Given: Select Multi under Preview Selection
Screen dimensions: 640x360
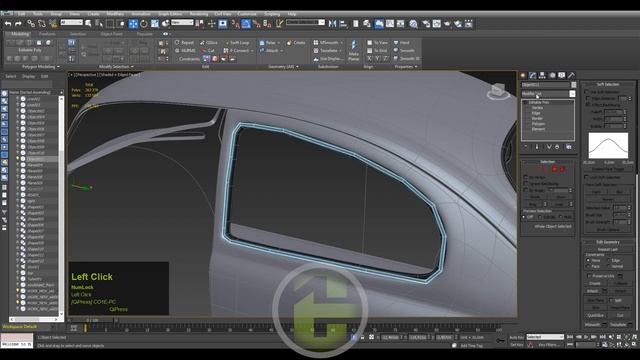Looking at the screenshot, I should [561, 217].
